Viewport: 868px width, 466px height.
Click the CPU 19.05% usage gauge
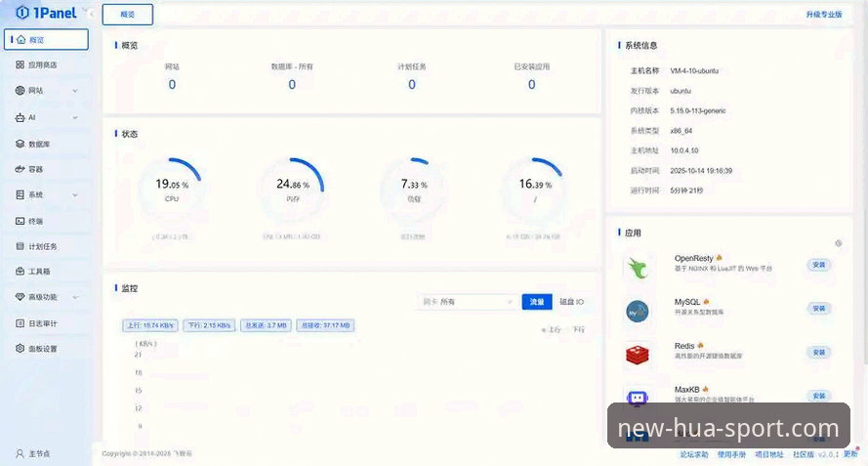[x=172, y=189]
